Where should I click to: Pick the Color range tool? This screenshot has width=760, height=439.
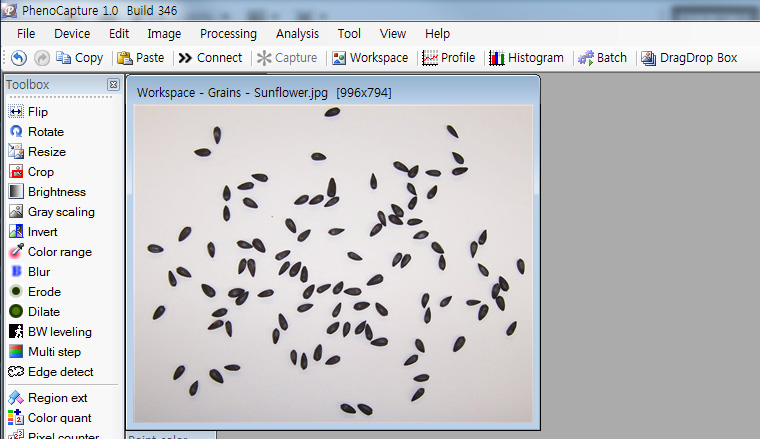click(58, 252)
